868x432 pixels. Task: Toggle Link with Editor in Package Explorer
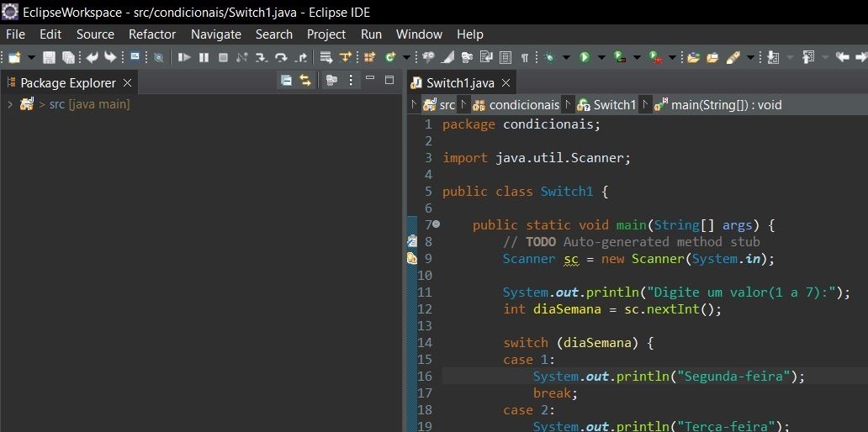(305, 81)
